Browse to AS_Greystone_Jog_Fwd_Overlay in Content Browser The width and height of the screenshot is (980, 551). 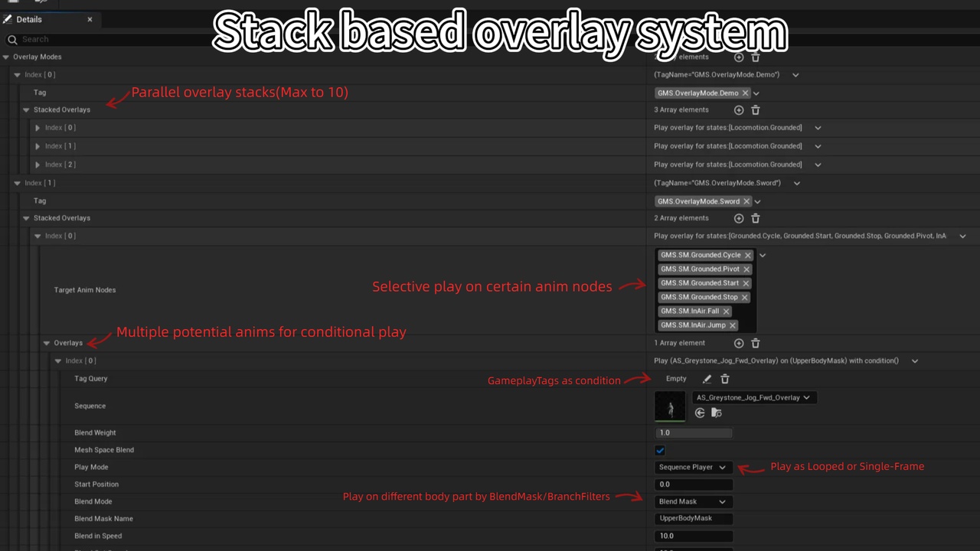tap(716, 412)
